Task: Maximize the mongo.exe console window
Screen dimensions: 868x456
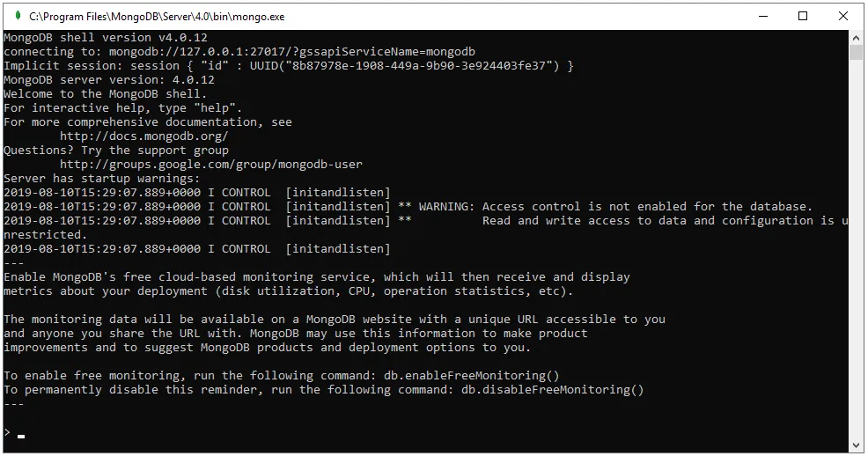Action: [802, 16]
